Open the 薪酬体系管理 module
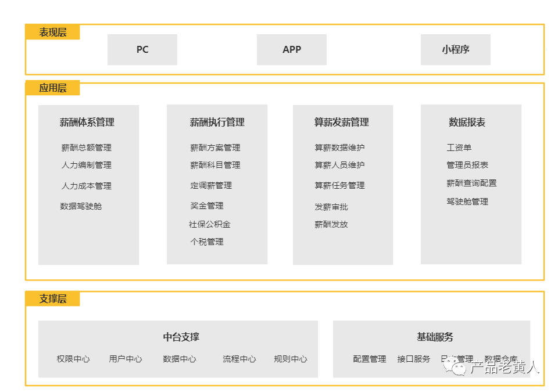Image resolution: width=558 pixels, height=392 pixels. click(x=88, y=123)
